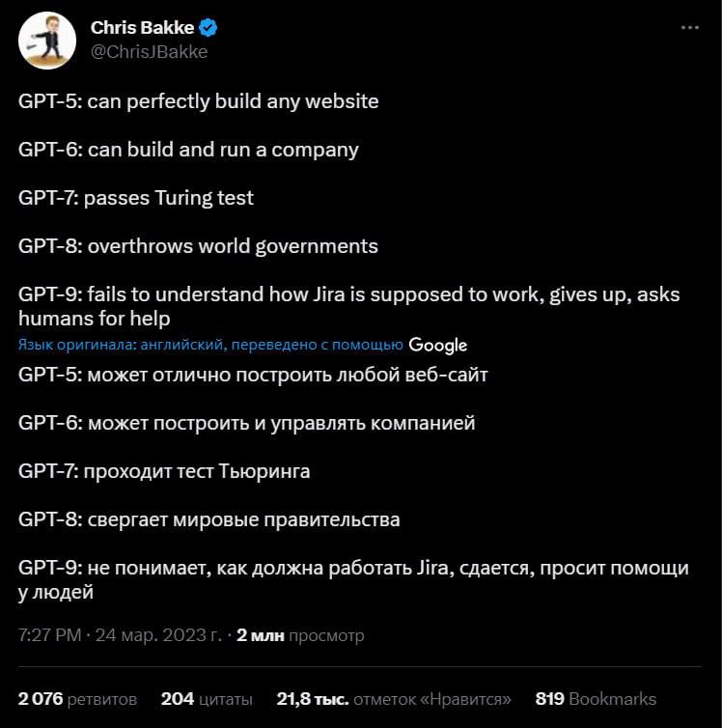Click the 'GPT-7: passes Turing test' line
722x728 pixels.
pos(136,198)
